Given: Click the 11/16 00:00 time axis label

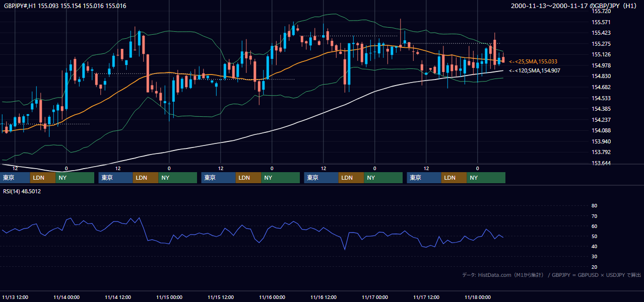Looking at the screenshot, I should [x=272, y=297].
